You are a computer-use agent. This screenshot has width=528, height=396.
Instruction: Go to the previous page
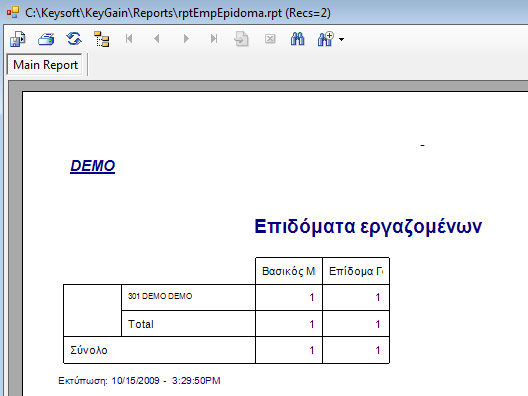(157, 39)
